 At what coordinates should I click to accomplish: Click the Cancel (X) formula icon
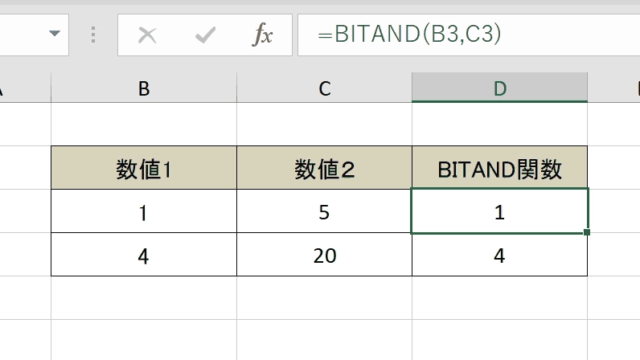point(147,35)
